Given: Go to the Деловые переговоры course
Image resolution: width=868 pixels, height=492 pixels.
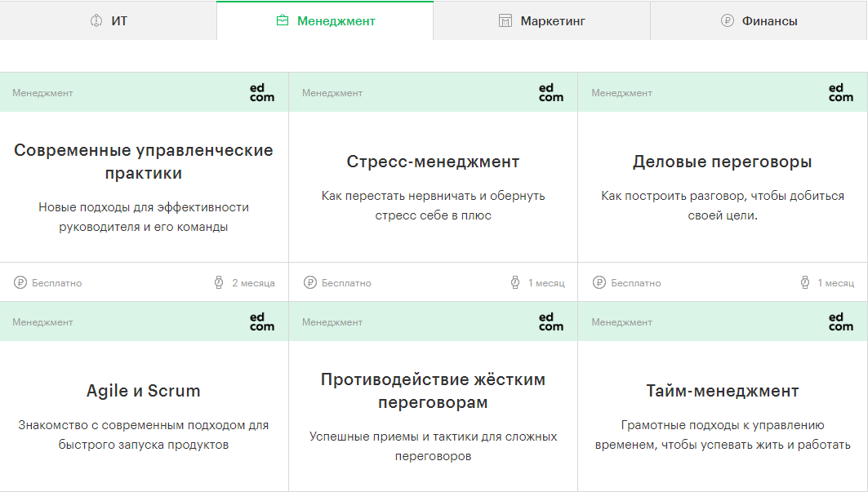Looking at the screenshot, I should (x=722, y=162).
